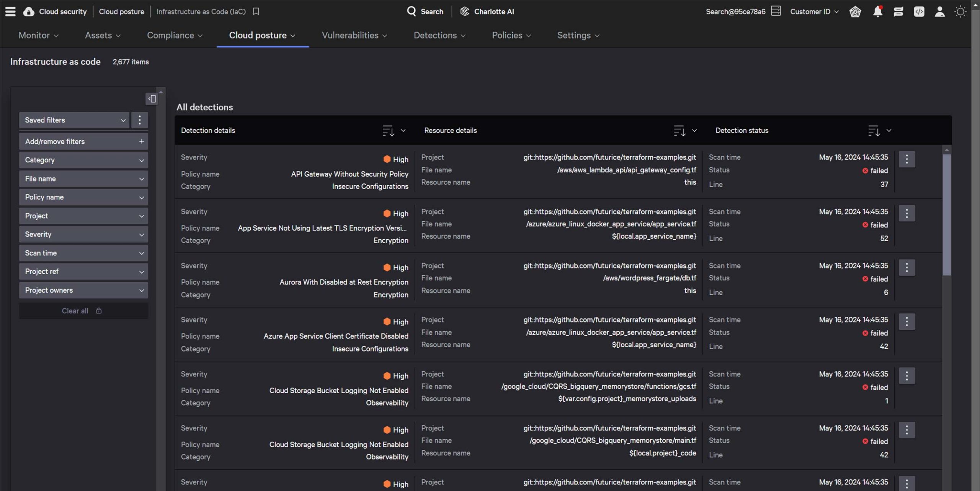The image size is (980, 491).
Task: Open actions for Azure Client Certificate row
Action: 907,321
